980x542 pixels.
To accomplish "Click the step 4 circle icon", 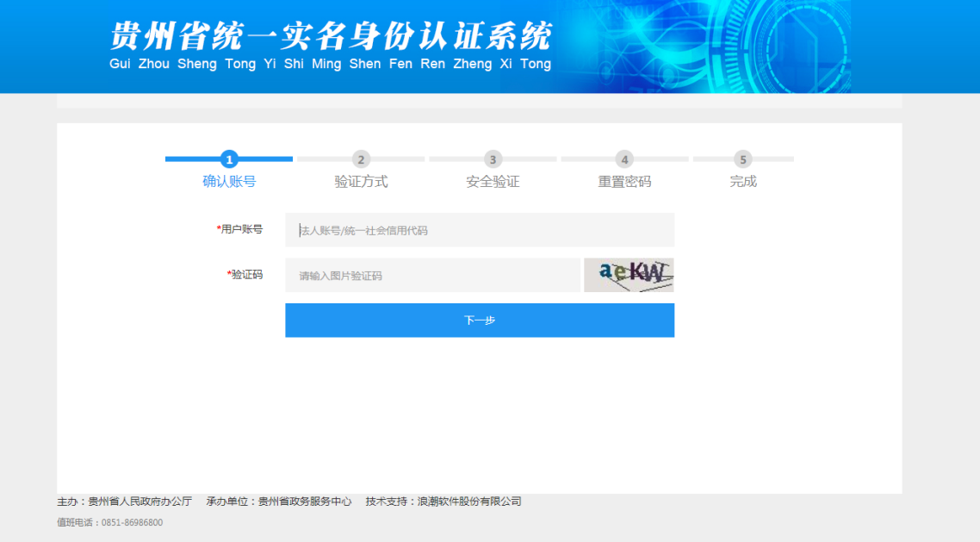I will point(624,159).
